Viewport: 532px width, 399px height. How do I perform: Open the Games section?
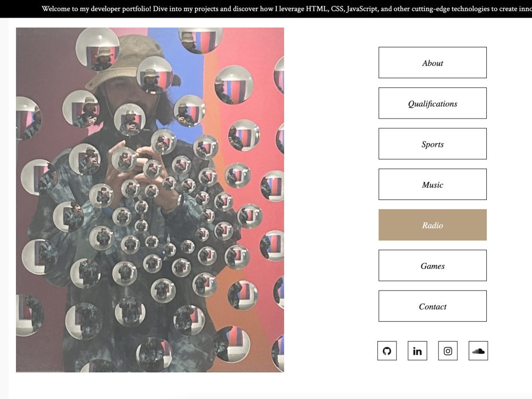(x=433, y=265)
